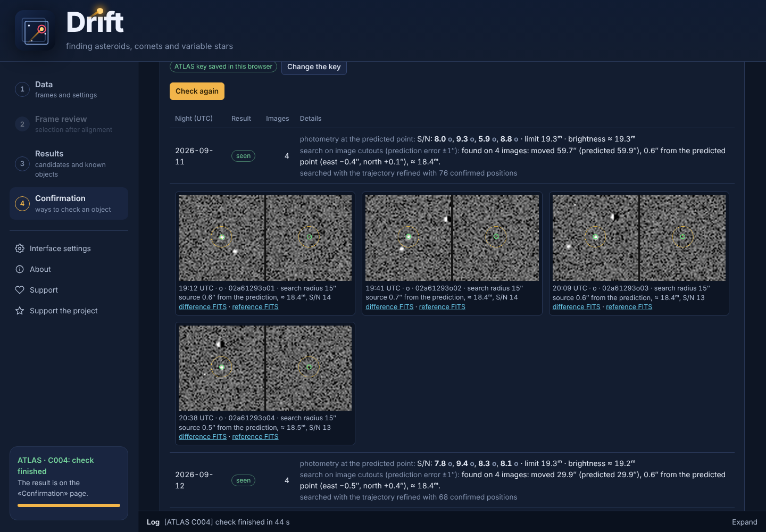This screenshot has width=766, height=532.
Task: Click the Check again button
Action: pyautogui.click(x=197, y=91)
